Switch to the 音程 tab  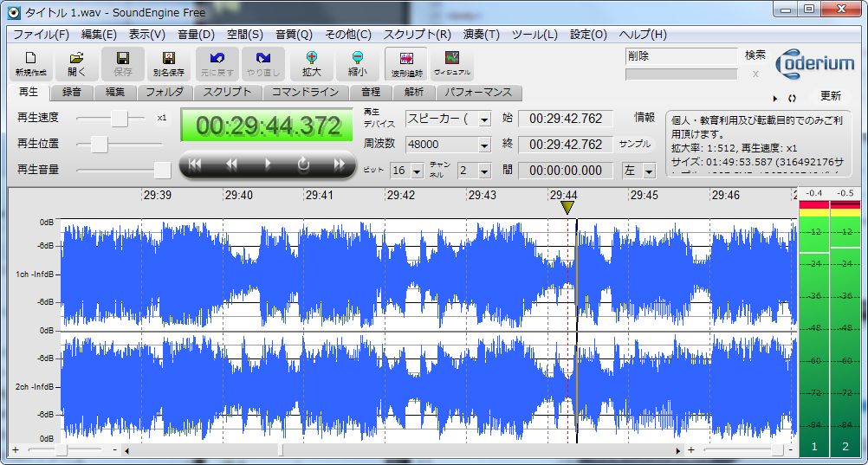pos(372,93)
